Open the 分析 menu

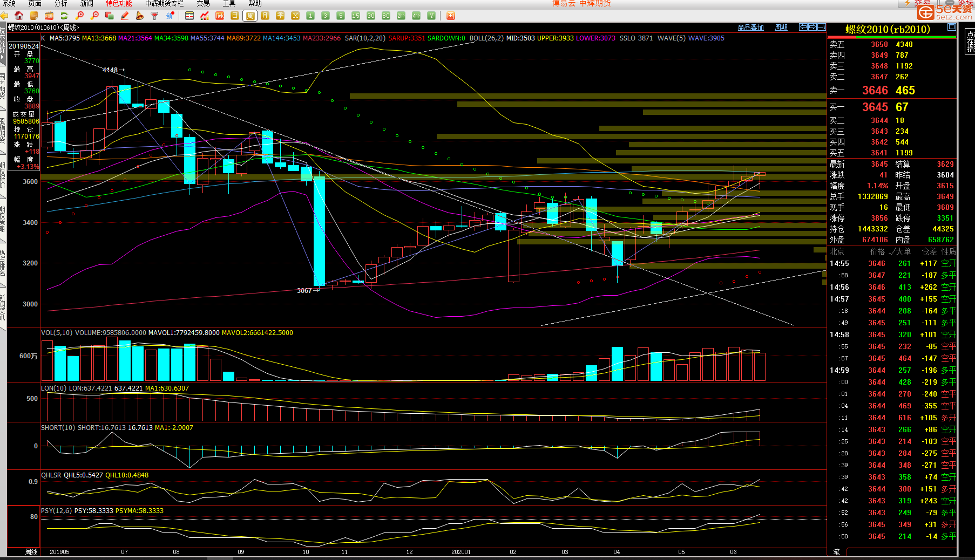61,4
